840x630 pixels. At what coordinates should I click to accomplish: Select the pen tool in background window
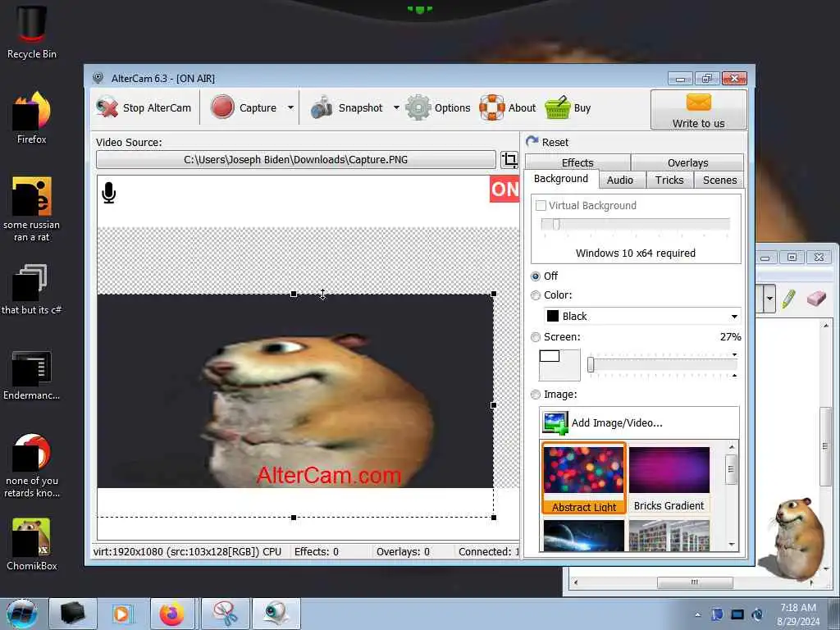point(788,299)
